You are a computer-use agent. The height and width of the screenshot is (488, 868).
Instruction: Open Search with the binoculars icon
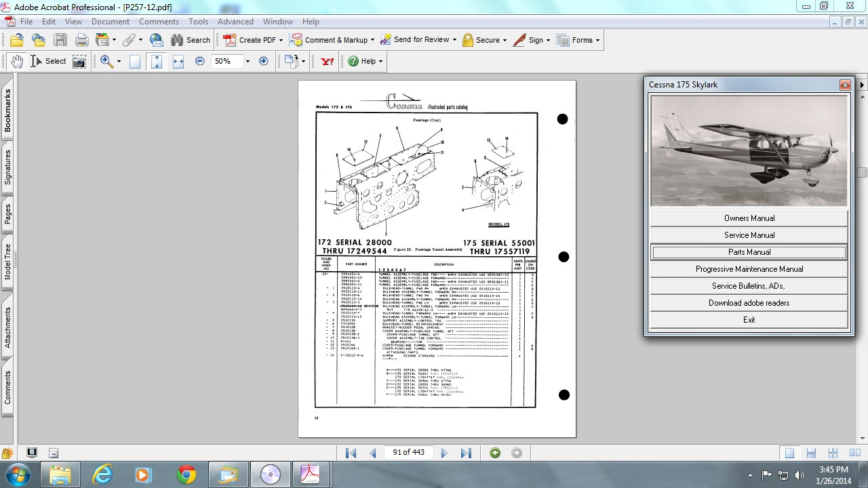click(x=191, y=40)
